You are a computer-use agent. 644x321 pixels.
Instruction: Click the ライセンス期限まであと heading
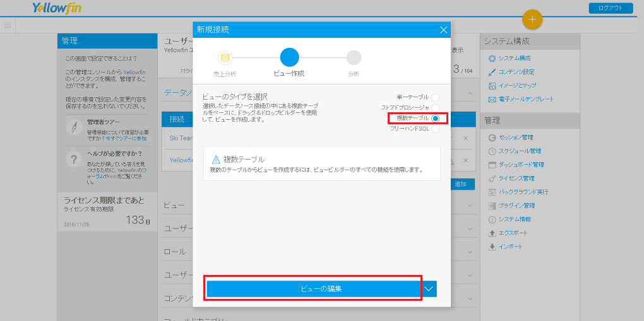coord(104,201)
